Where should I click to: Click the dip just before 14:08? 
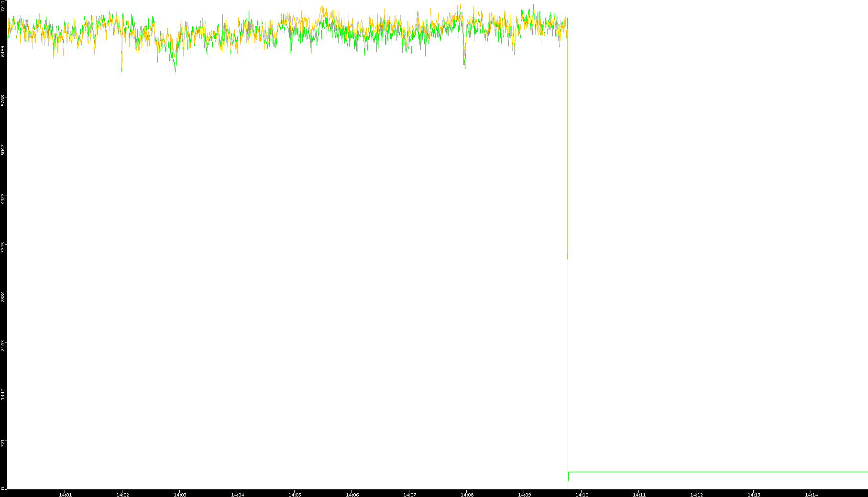tap(464, 63)
